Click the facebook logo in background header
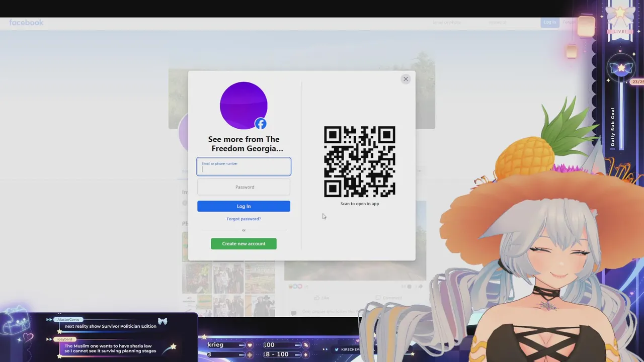Screen dimensions: 644x362 (26, 23)
